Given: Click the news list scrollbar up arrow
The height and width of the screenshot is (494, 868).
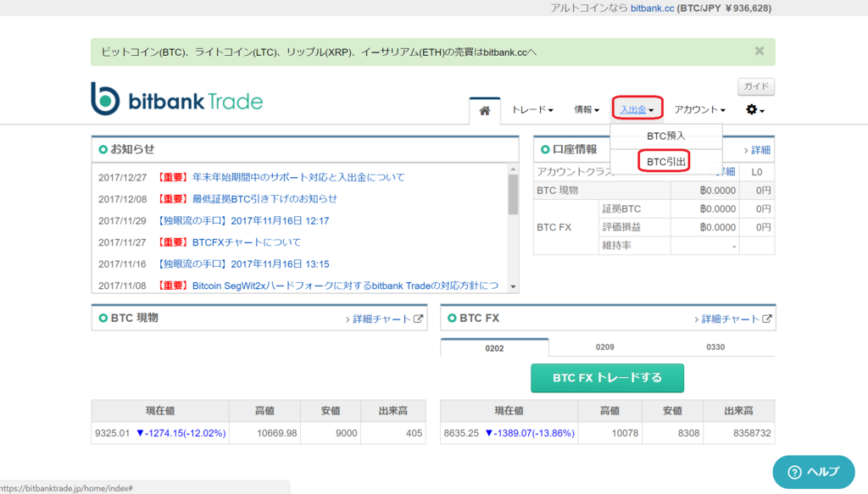Looking at the screenshot, I should click(x=513, y=169).
